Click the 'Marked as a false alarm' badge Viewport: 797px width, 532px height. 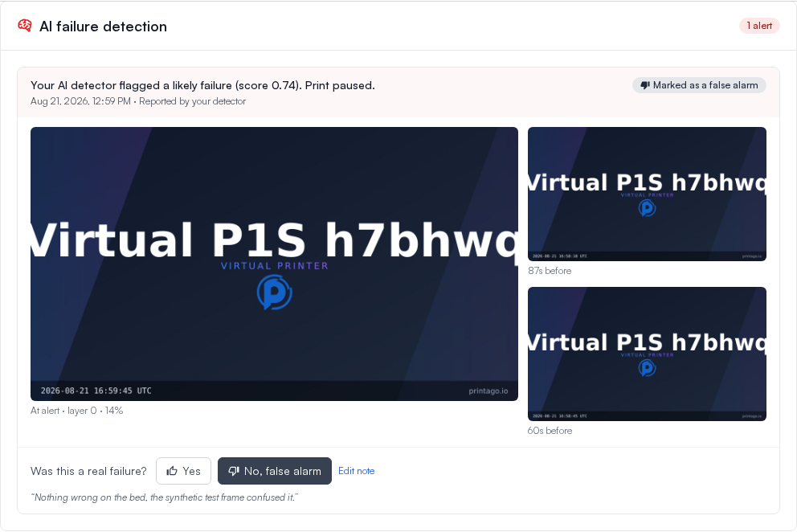click(699, 85)
